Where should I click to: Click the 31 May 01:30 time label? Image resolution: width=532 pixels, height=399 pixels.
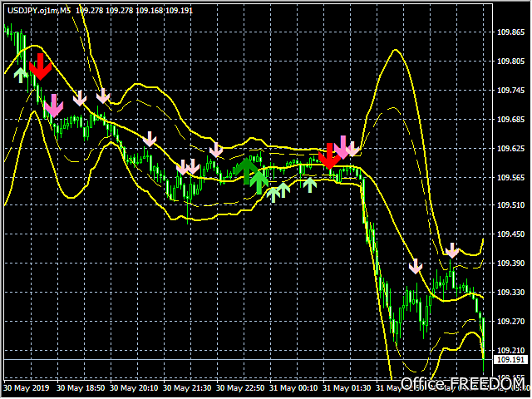coord(347,388)
